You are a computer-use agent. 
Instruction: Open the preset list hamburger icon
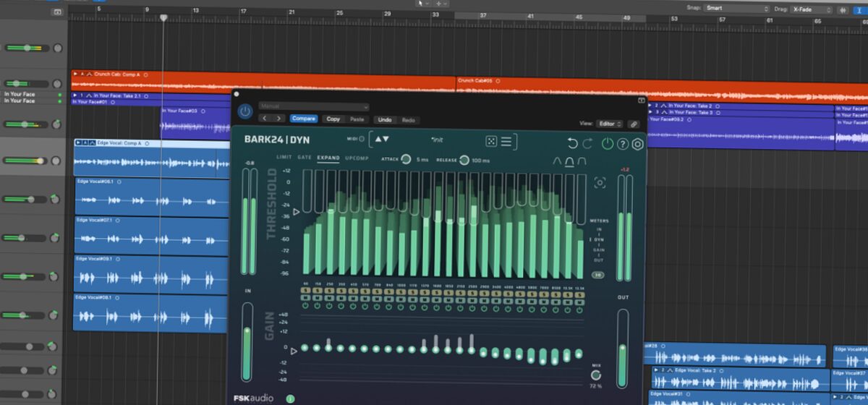coord(506,141)
